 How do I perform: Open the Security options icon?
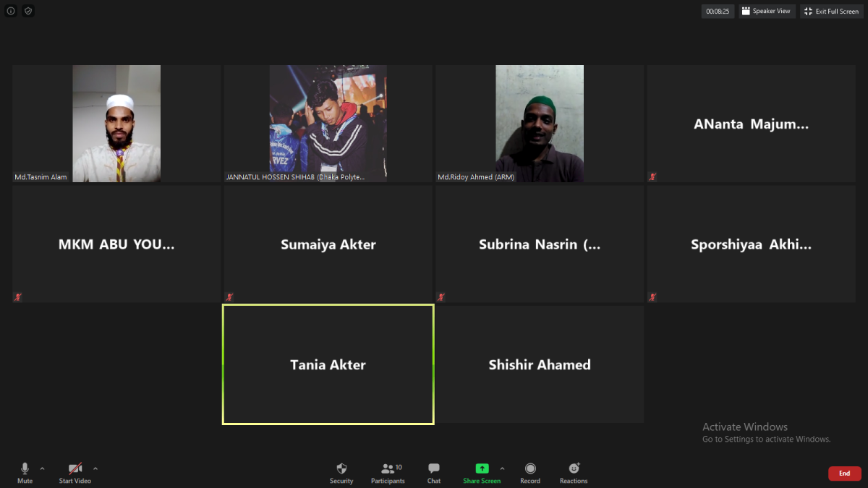pyautogui.click(x=341, y=471)
